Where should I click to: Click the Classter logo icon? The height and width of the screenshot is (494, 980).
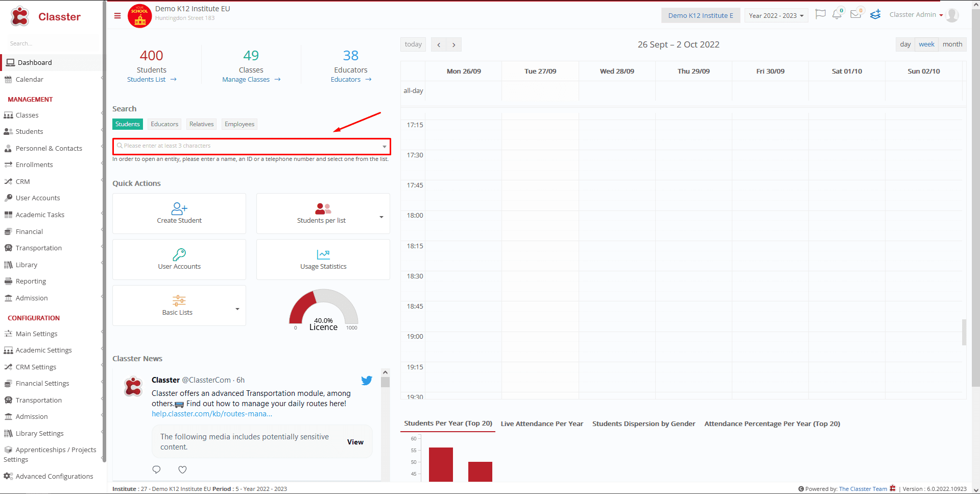[x=20, y=16]
